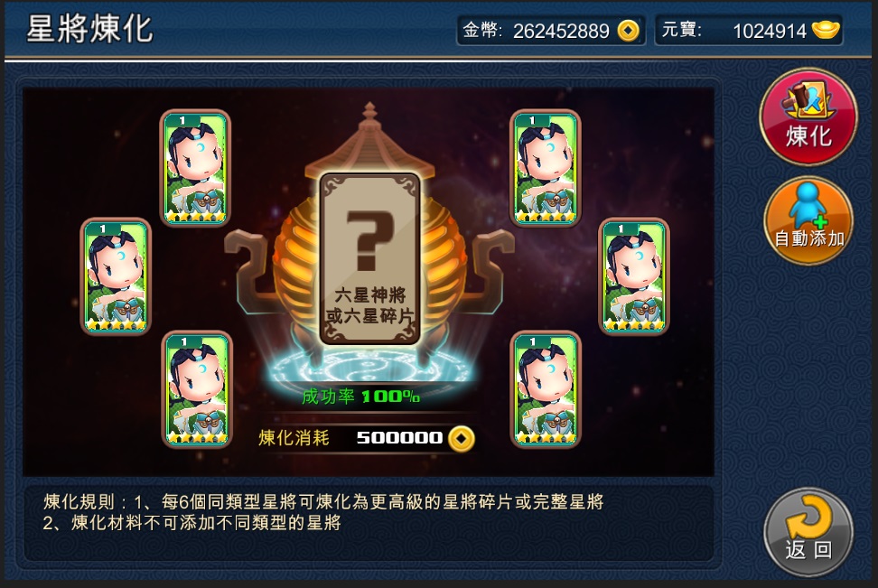Select the top-left hero card
The height and width of the screenshot is (588, 878).
195,168
